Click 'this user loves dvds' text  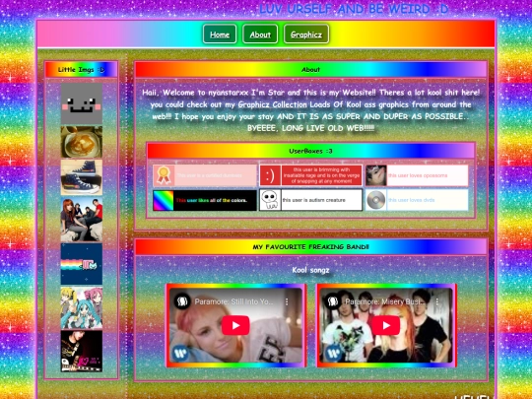[412, 200]
